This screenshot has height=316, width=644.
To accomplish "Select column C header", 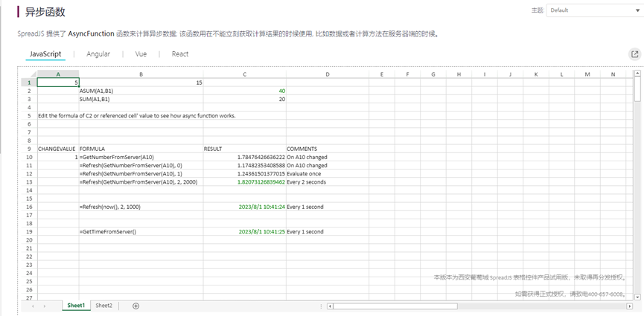I will [245, 74].
